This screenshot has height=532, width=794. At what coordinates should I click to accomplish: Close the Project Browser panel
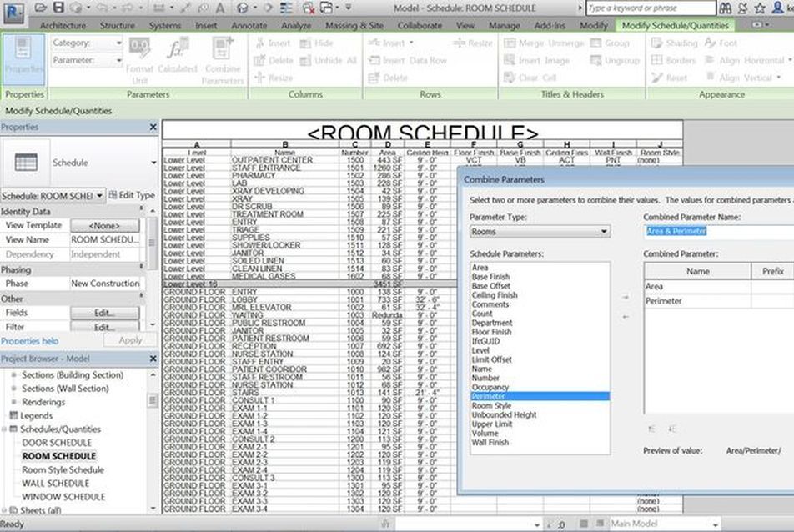coord(153,359)
